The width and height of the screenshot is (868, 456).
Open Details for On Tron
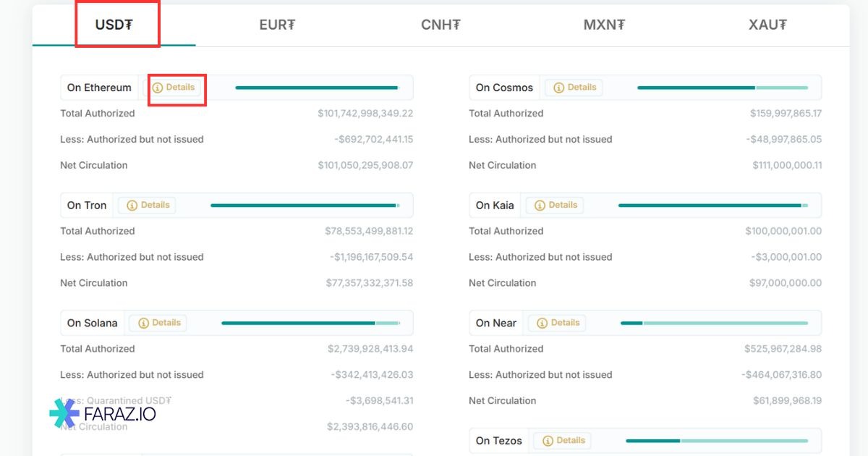coord(147,205)
